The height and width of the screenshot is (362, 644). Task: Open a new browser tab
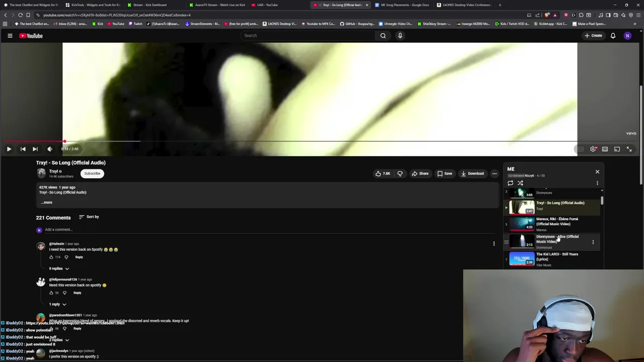pyautogui.click(x=500, y=5)
